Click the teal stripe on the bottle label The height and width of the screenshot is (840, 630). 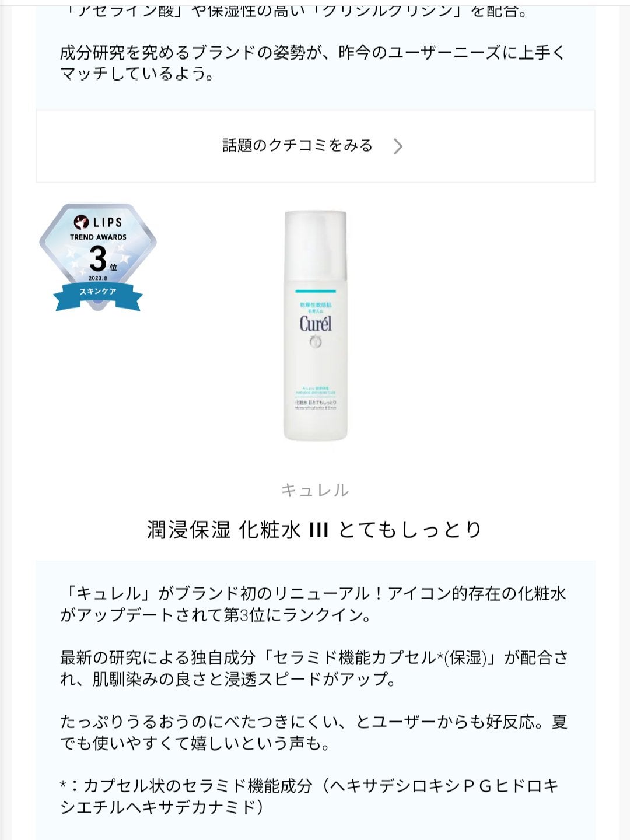point(315,290)
